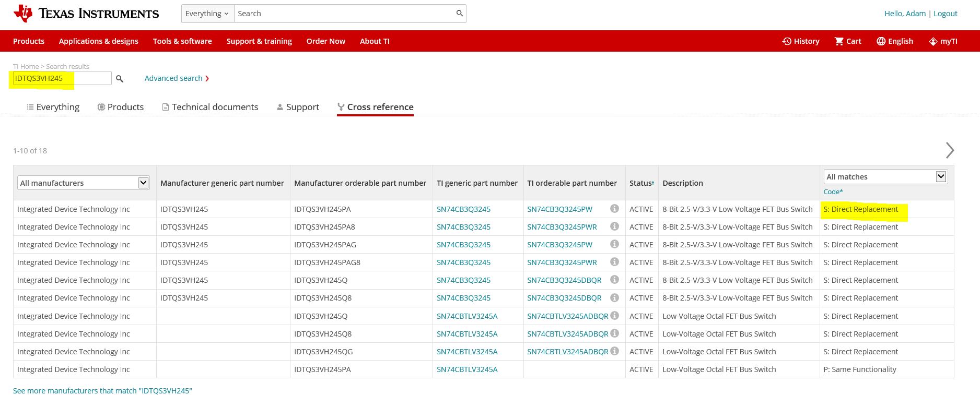Click the 1-10 of 18 results count
980x395 pixels.
click(30, 151)
